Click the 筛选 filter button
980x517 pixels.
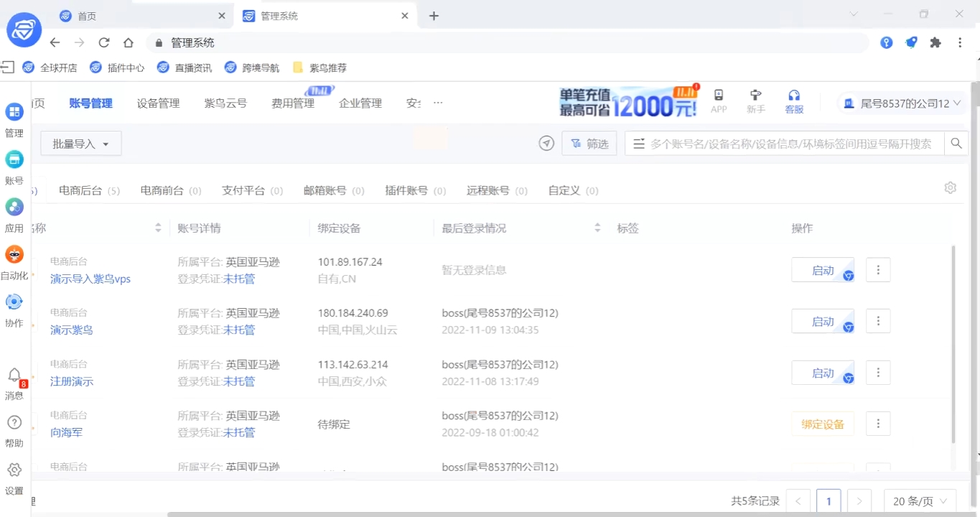point(589,144)
